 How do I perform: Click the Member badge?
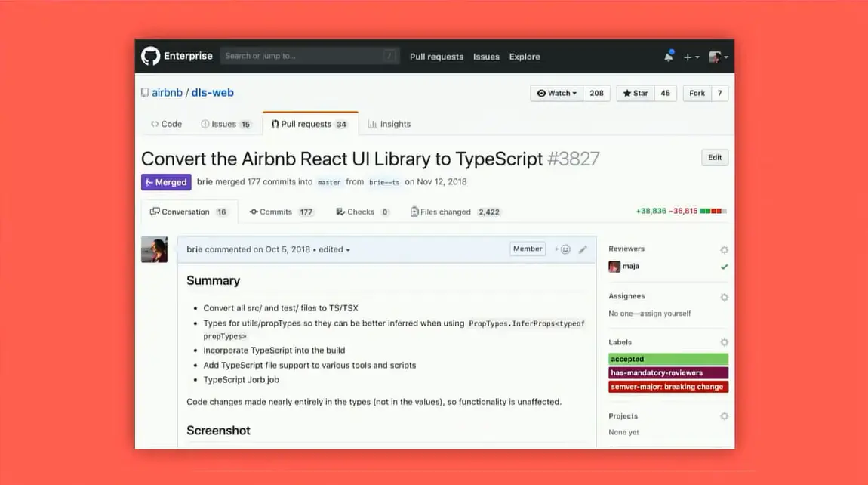(528, 249)
